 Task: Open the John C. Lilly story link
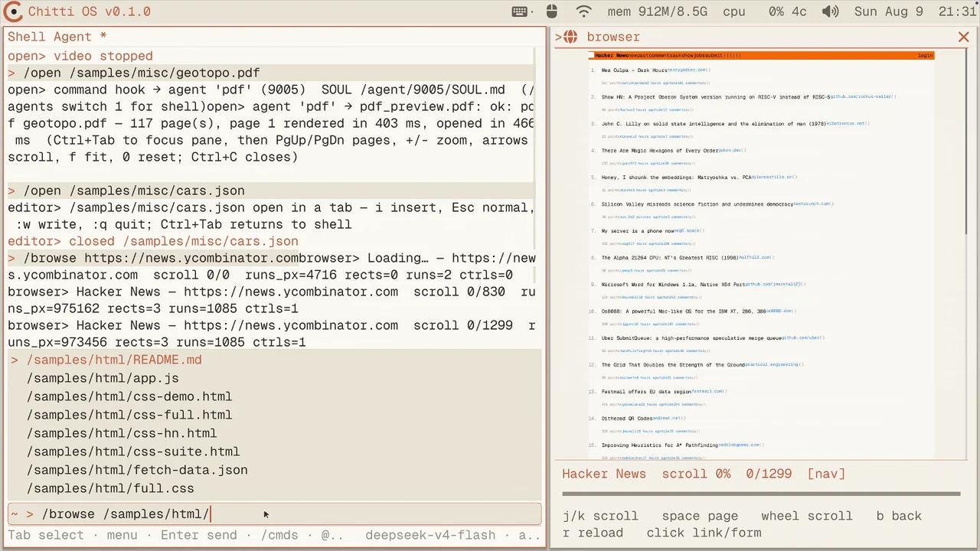(x=714, y=124)
